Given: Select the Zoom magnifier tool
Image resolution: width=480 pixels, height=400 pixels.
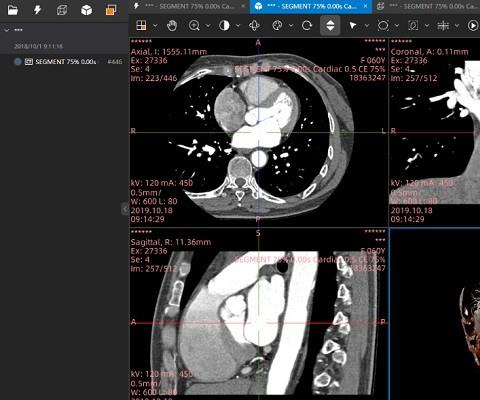Looking at the screenshot, I should 194,26.
